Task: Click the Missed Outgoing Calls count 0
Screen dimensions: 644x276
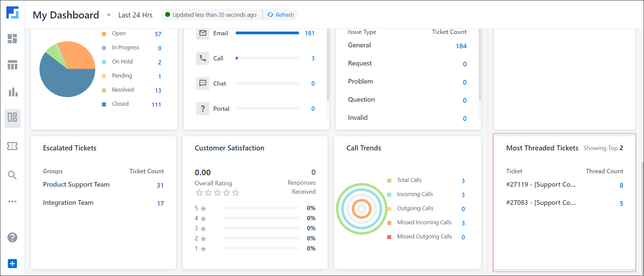Action: (x=463, y=237)
